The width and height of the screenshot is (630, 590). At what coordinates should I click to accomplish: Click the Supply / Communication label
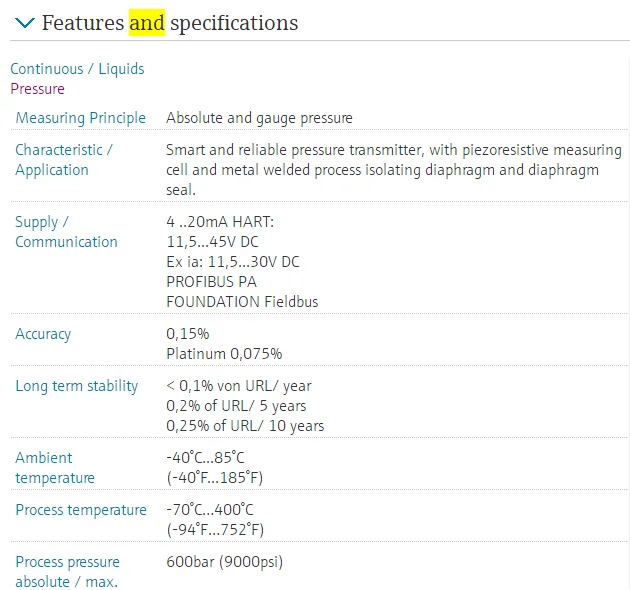(x=66, y=232)
